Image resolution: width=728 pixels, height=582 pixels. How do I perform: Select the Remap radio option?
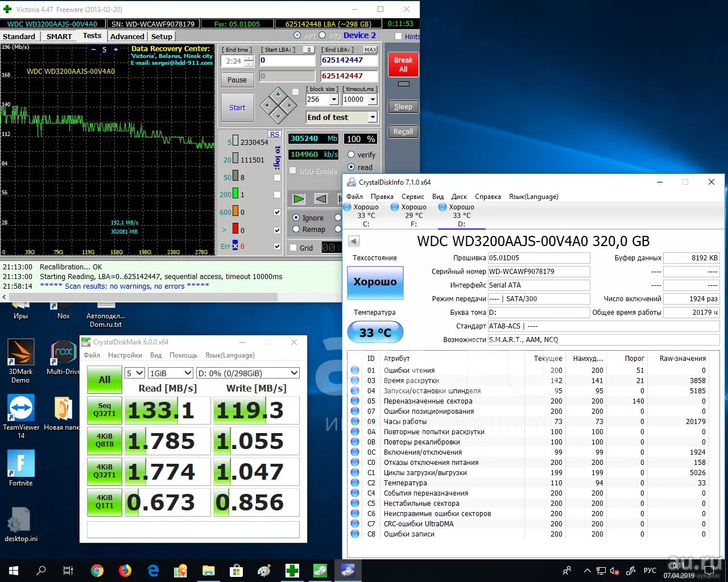pyautogui.click(x=296, y=229)
